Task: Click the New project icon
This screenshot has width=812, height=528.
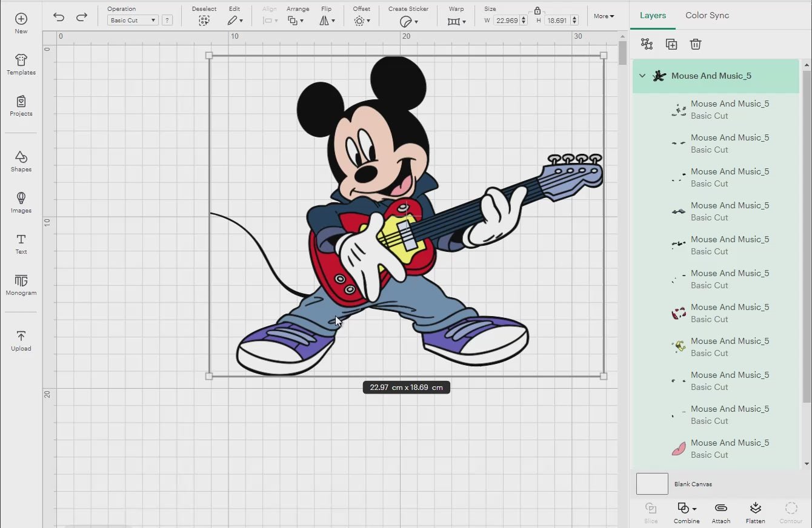Action: pos(21,23)
